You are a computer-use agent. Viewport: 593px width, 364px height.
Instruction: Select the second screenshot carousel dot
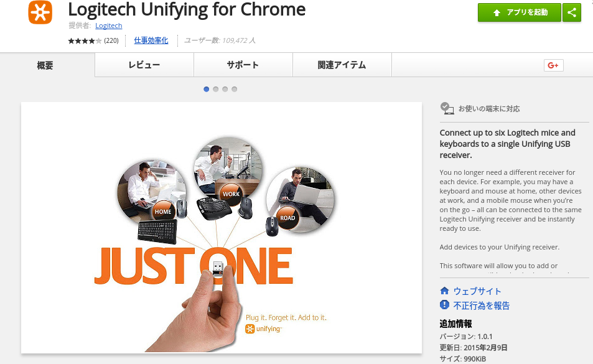point(215,89)
